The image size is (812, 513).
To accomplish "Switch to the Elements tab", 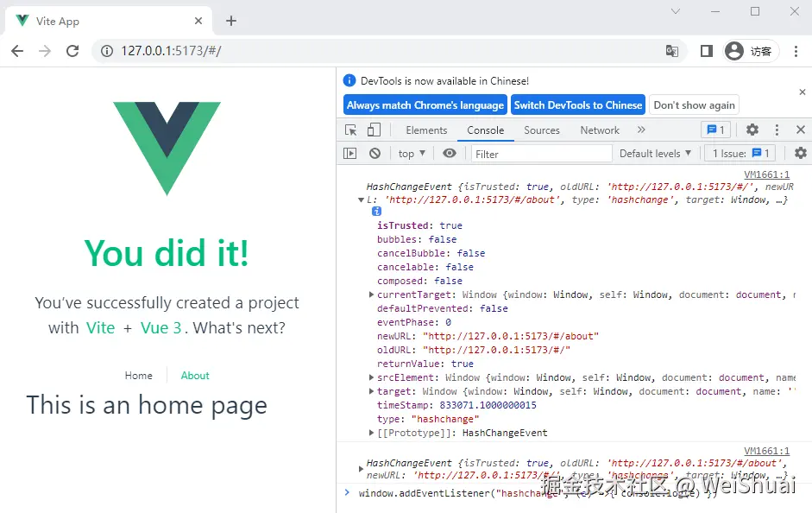I will [426, 130].
